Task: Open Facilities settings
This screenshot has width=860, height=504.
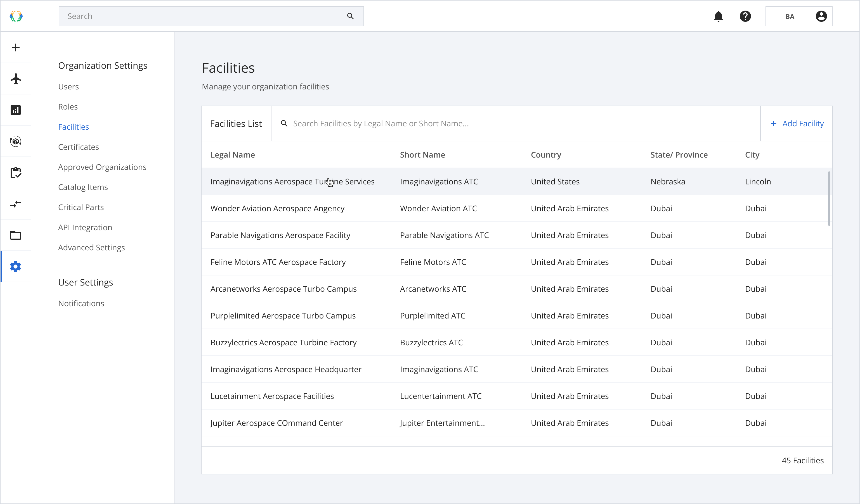Action: [x=74, y=127]
